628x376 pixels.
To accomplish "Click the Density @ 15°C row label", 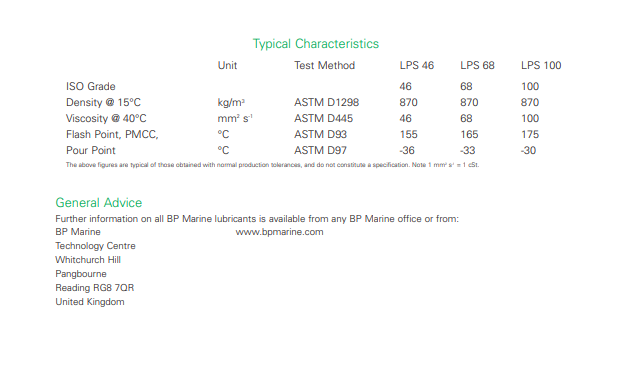I will (x=103, y=103).
